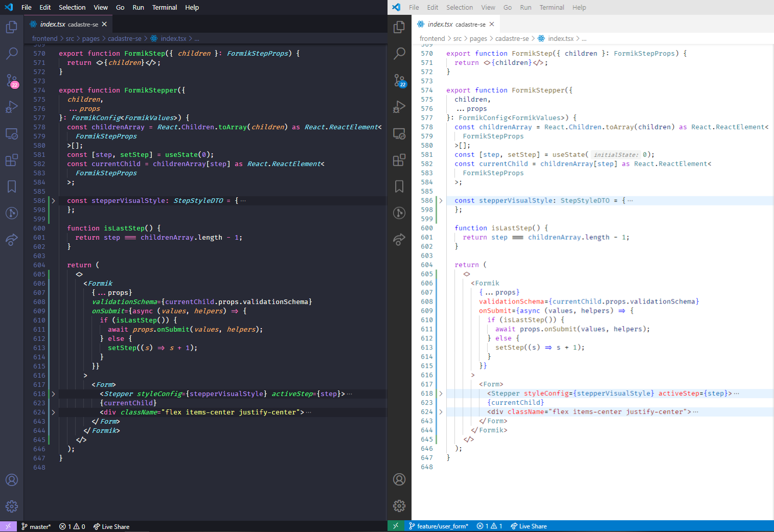Expand folded div line 624 in light editor
Viewport: 774px width, 532px height.
click(x=441, y=412)
